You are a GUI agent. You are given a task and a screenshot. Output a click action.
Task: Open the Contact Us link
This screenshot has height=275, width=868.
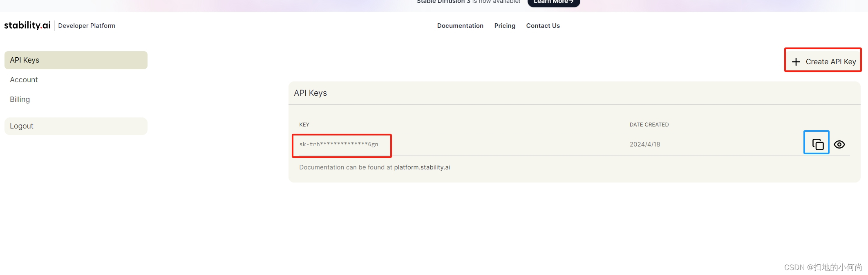pyautogui.click(x=543, y=25)
